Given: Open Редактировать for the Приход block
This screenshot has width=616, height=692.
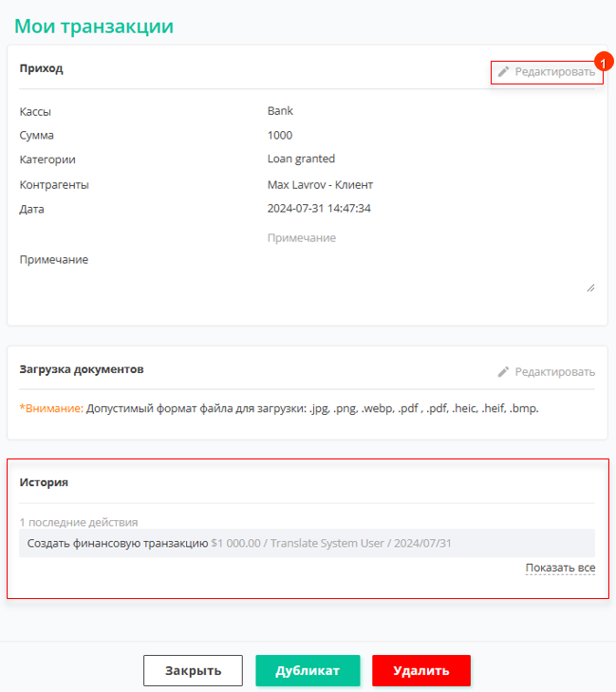Looking at the screenshot, I should (x=547, y=72).
